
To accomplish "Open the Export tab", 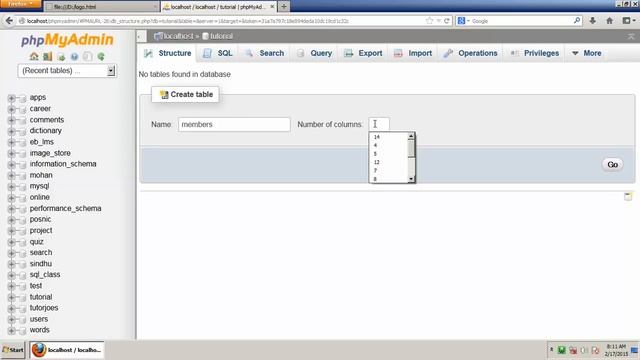I will point(363,53).
